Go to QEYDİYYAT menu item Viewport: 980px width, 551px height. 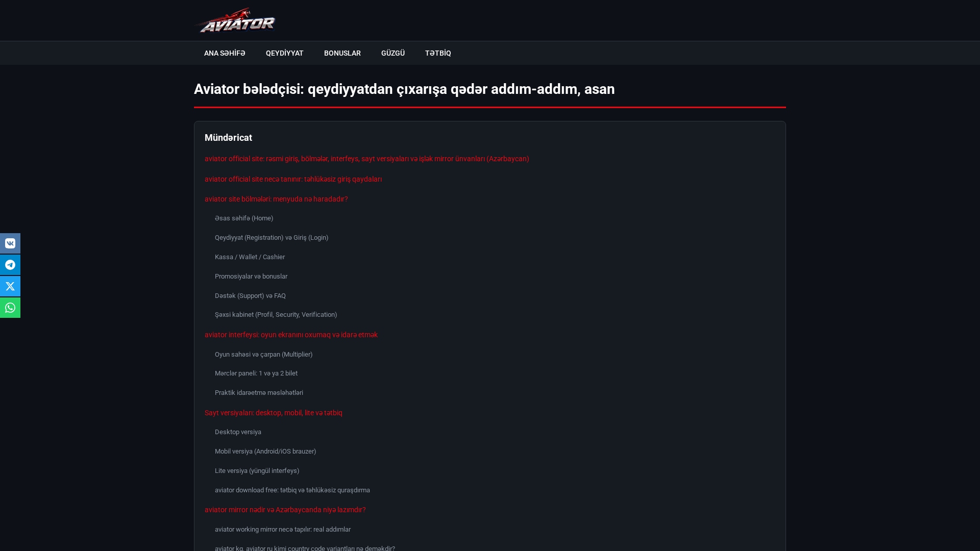tap(285, 53)
